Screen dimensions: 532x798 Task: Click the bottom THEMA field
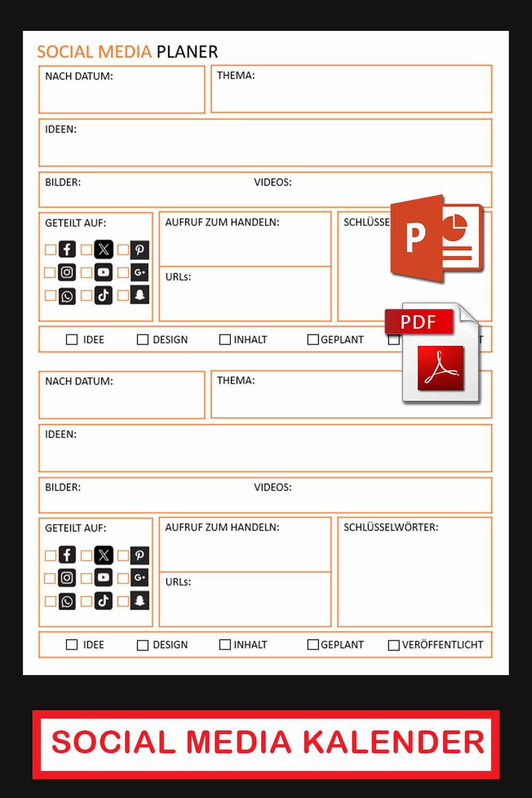[351, 394]
